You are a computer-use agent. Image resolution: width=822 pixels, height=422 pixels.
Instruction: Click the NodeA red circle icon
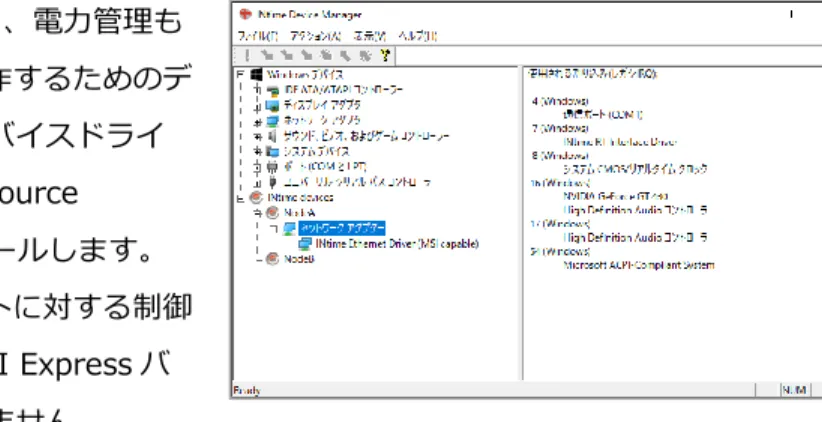click(x=273, y=213)
